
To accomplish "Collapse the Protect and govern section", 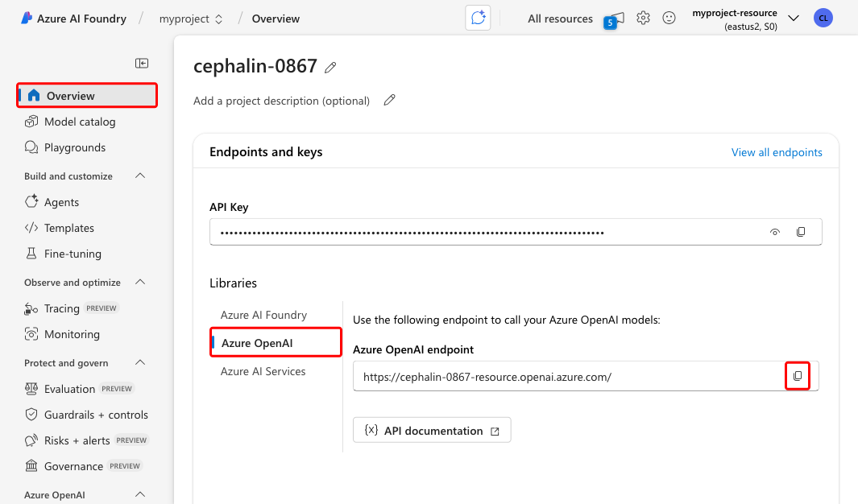I will tap(140, 363).
